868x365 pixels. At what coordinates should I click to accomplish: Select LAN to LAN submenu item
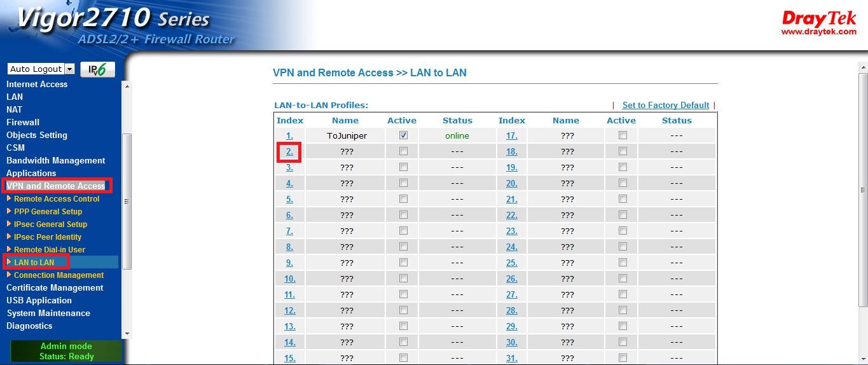34,262
